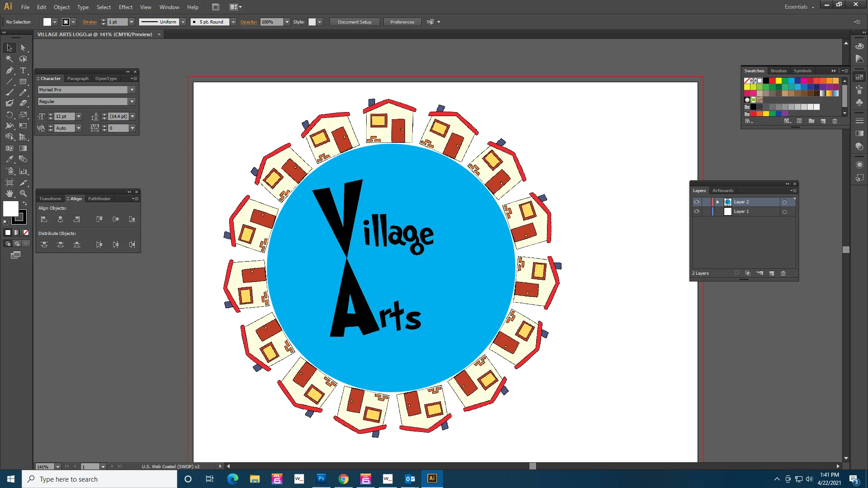Pick the yellow swatch in Swatches

point(778,81)
